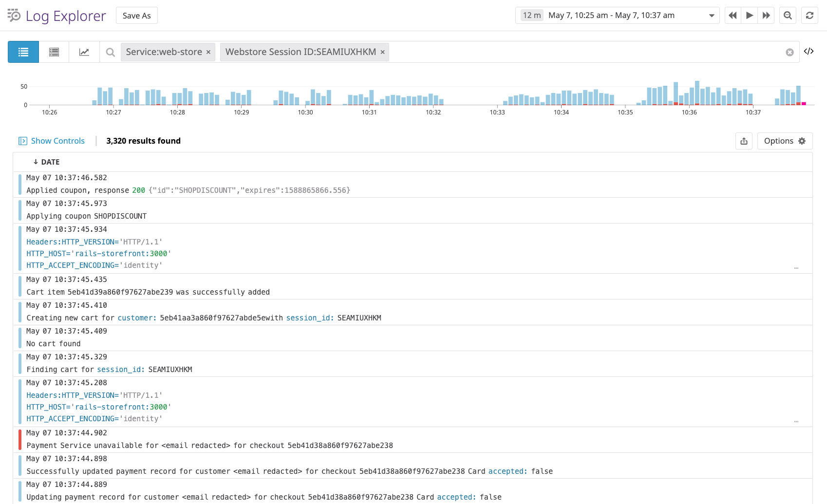This screenshot has width=827, height=504.
Task: Clear all filters with the clear icon
Action: (789, 52)
